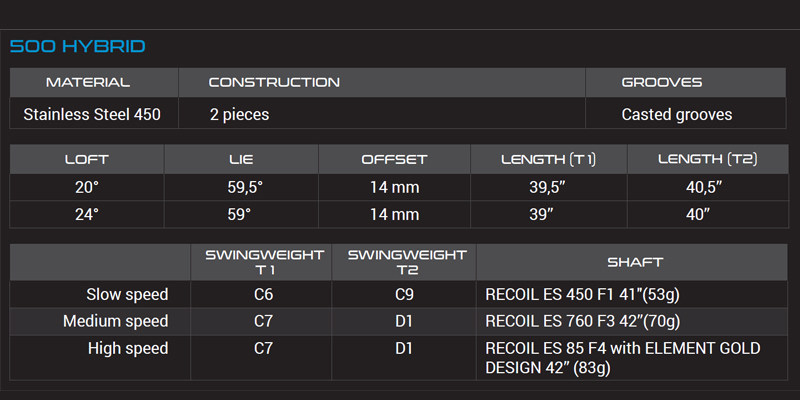This screenshot has height=400, width=800.
Task: Select the LENGTH (T1) column header
Action: click(x=548, y=159)
